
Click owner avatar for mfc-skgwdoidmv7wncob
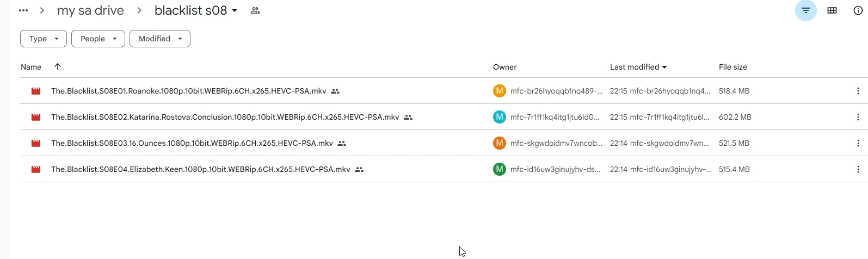click(x=500, y=143)
